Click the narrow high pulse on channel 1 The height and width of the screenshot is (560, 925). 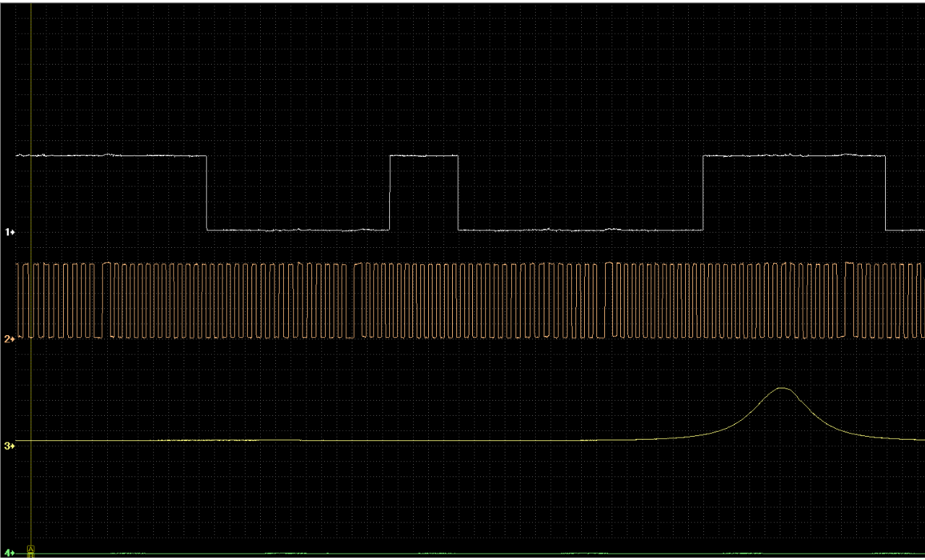click(423, 155)
